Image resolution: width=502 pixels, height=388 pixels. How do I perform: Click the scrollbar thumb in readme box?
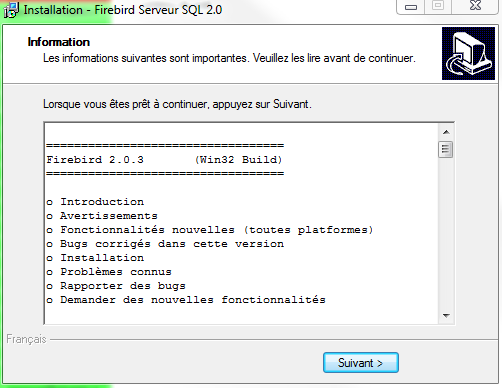[x=446, y=150]
